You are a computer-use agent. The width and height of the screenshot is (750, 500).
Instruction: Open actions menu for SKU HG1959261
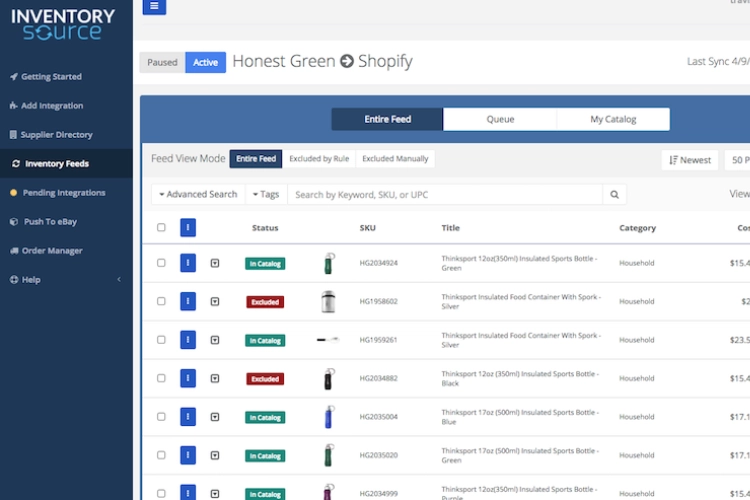point(188,340)
